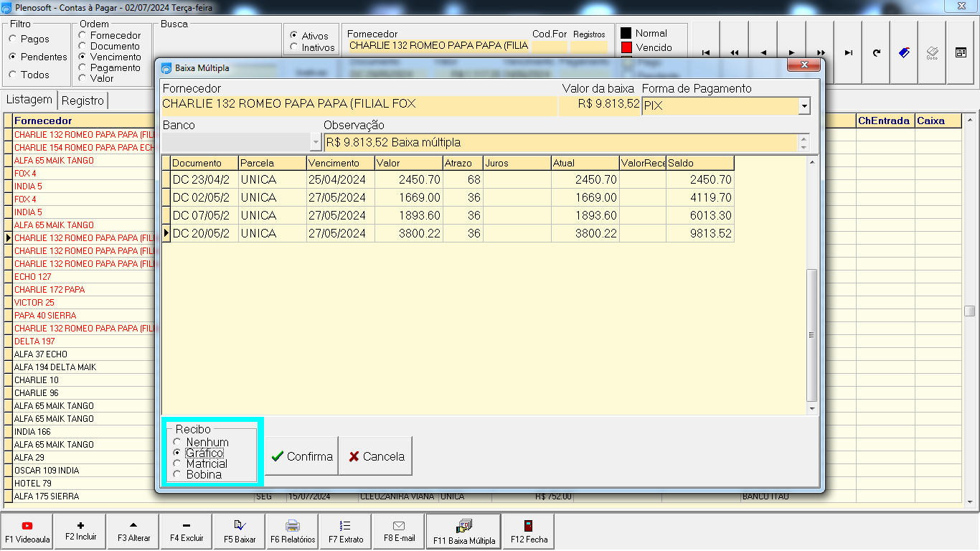
Task: Order list by Pagamento
Action: pos(109,67)
